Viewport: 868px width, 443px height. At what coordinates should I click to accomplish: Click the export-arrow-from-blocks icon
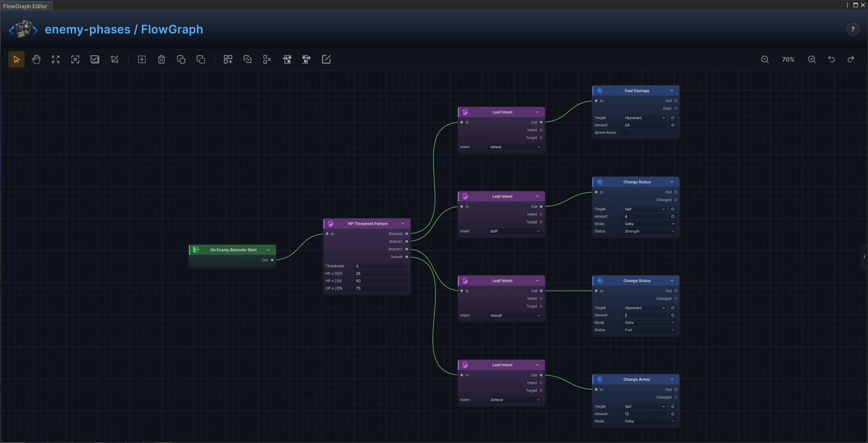307,59
